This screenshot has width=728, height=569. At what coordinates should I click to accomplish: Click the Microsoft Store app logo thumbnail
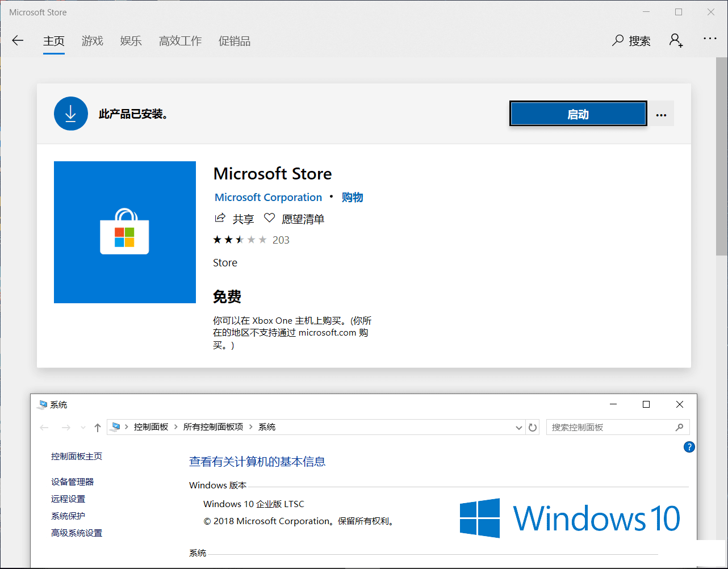pos(125,232)
